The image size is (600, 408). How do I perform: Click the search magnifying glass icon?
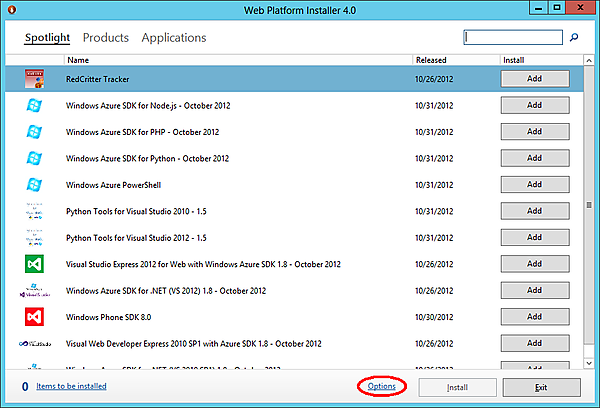574,38
